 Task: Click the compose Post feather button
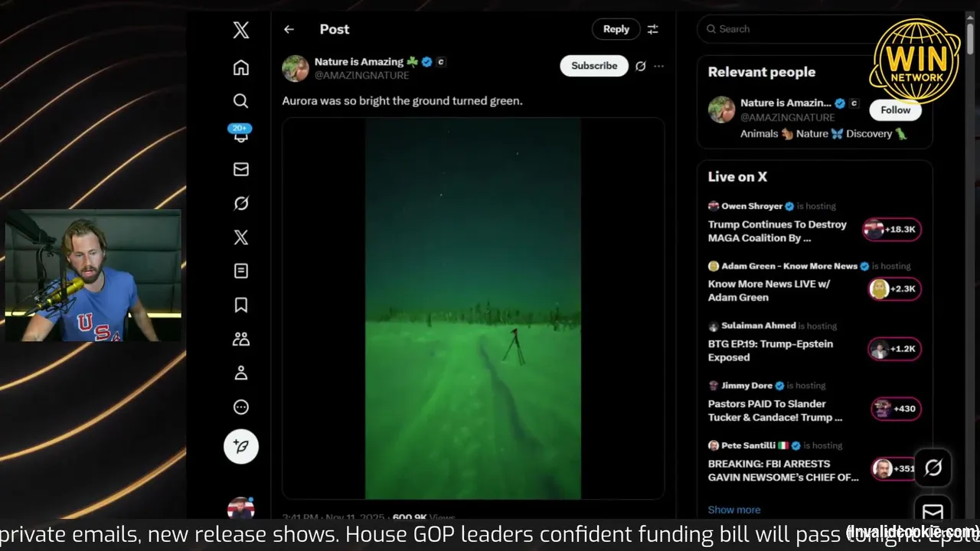(x=241, y=446)
